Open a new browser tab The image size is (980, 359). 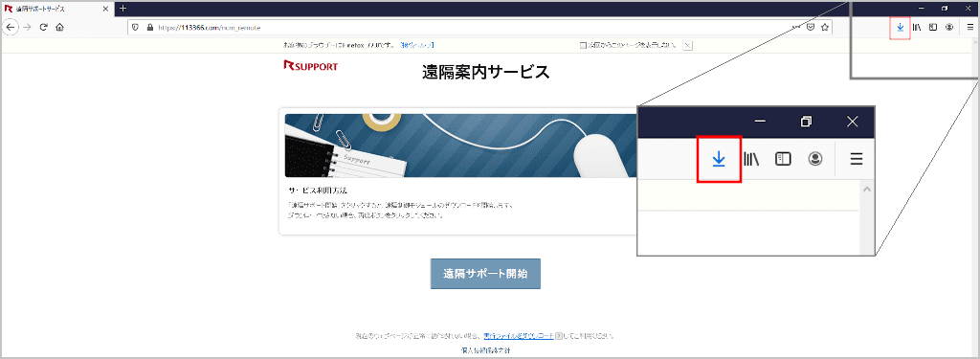click(122, 8)
